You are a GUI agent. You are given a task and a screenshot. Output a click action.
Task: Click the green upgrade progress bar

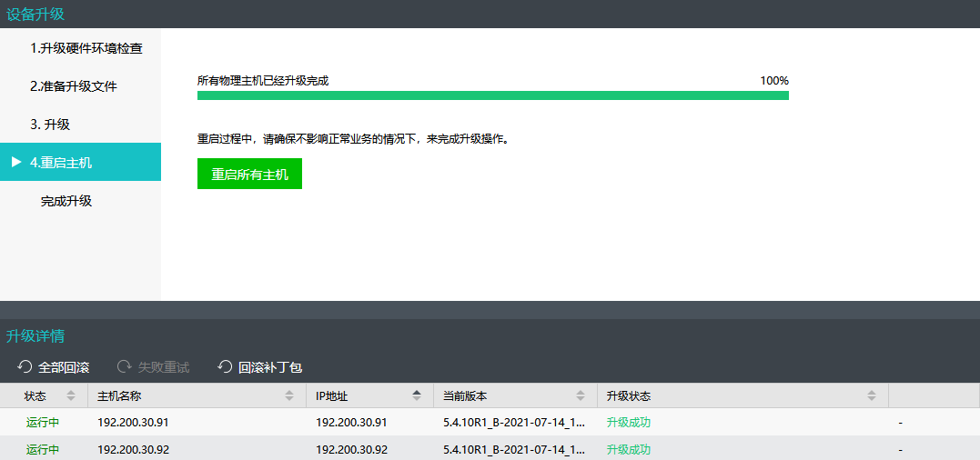[x=492, y=95]
